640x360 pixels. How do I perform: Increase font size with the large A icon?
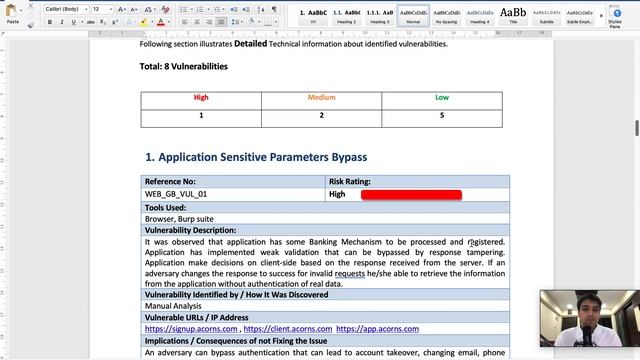point(122,9)
